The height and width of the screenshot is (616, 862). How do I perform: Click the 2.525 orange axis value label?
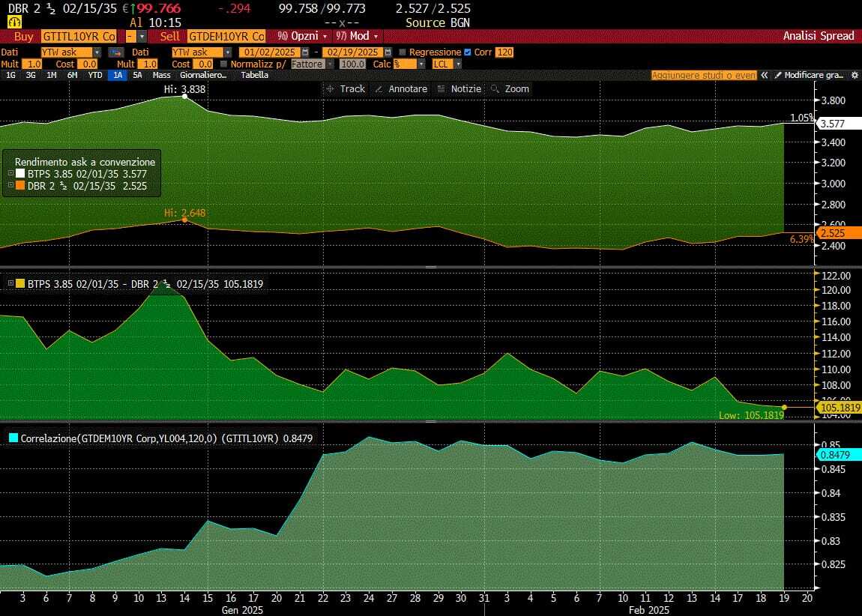coord(839,233)
